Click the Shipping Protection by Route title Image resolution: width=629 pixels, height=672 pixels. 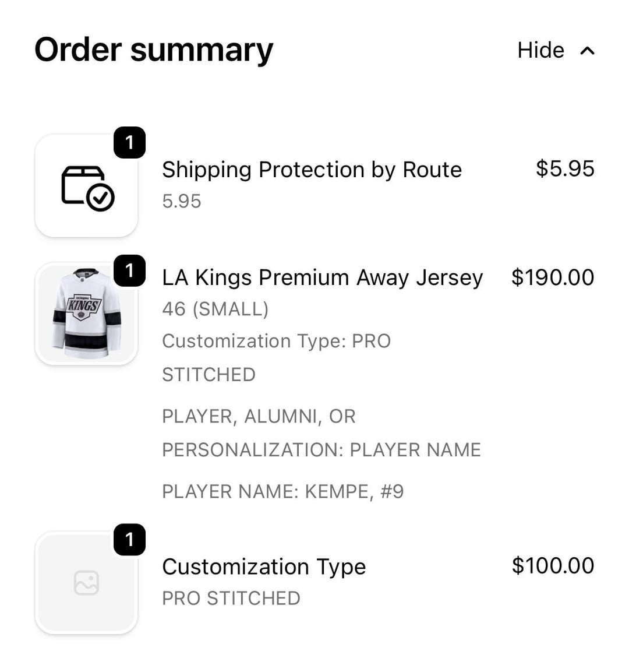coord(312,170)
